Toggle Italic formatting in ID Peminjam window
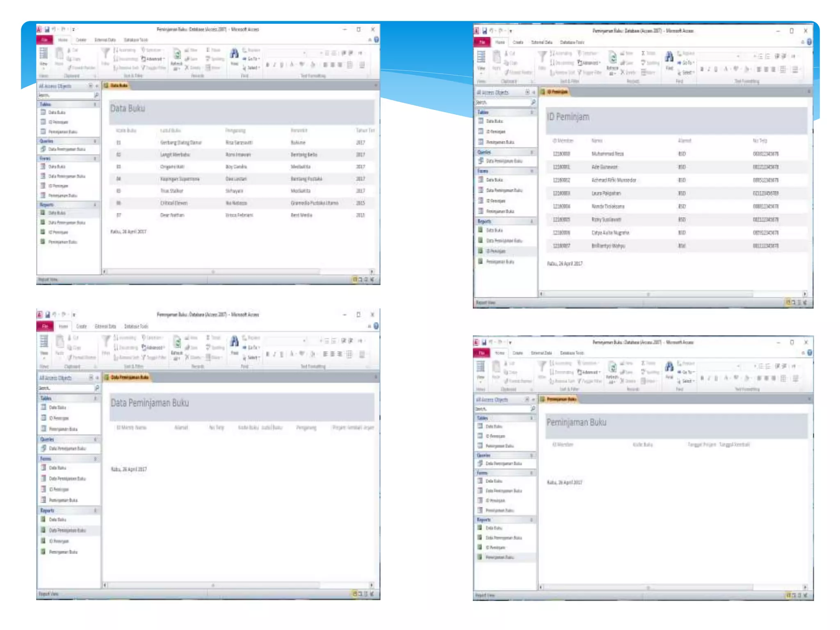The height and width of the screenshot is (630, 840). coord(709,69)
